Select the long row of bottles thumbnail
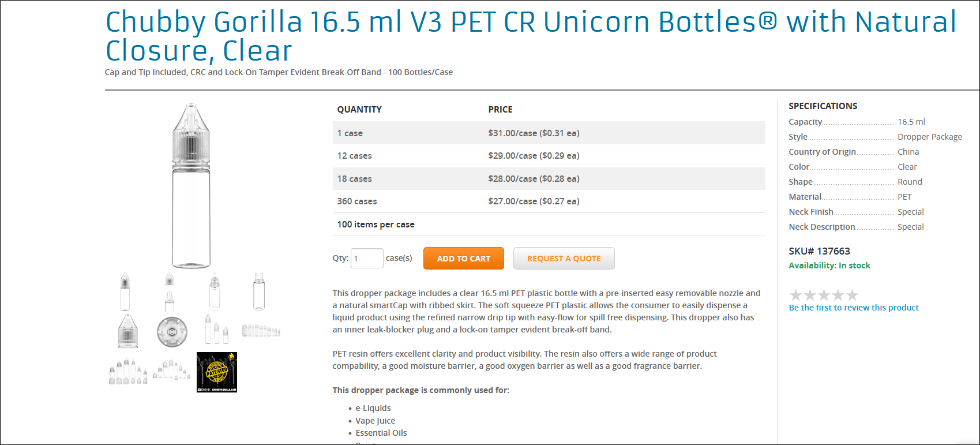The image size is (980, 445). pos(261,331)
